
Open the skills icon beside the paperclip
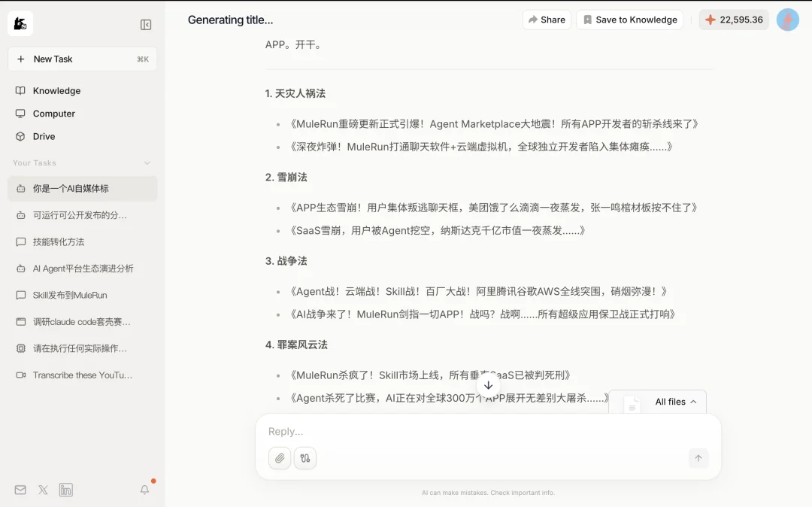click(305, 457)
